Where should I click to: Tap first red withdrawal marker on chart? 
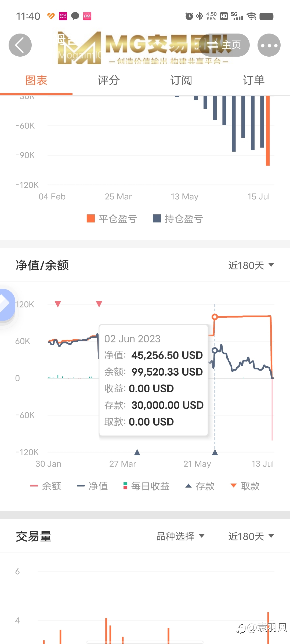pos(58,304)
